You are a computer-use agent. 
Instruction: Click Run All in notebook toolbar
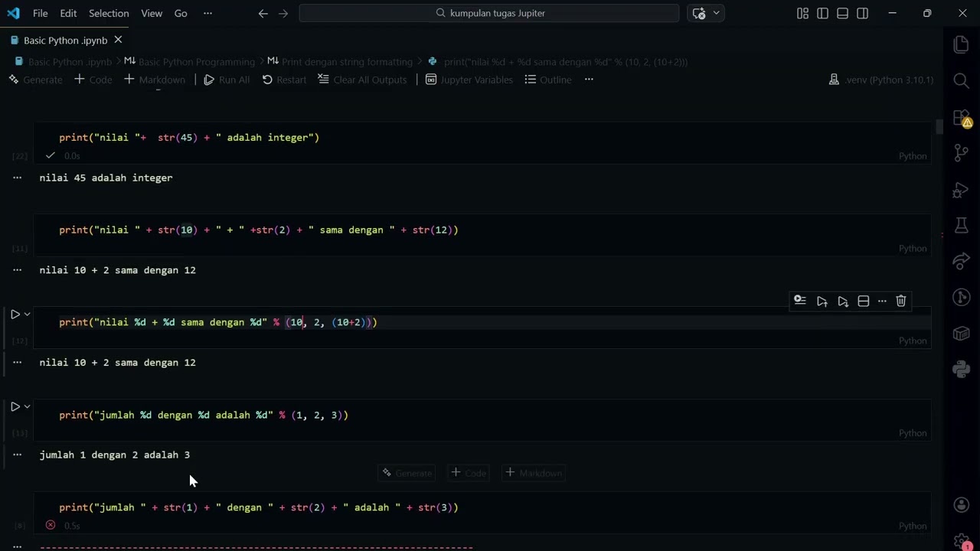(x=227, y=80)
